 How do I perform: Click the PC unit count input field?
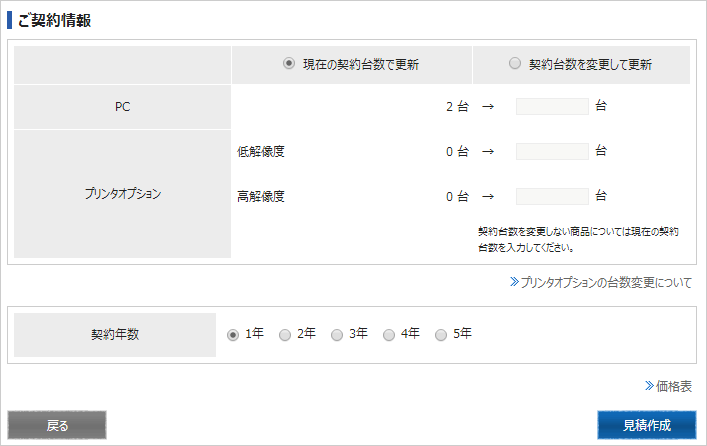pyautogui.click(x=552, y=107)
